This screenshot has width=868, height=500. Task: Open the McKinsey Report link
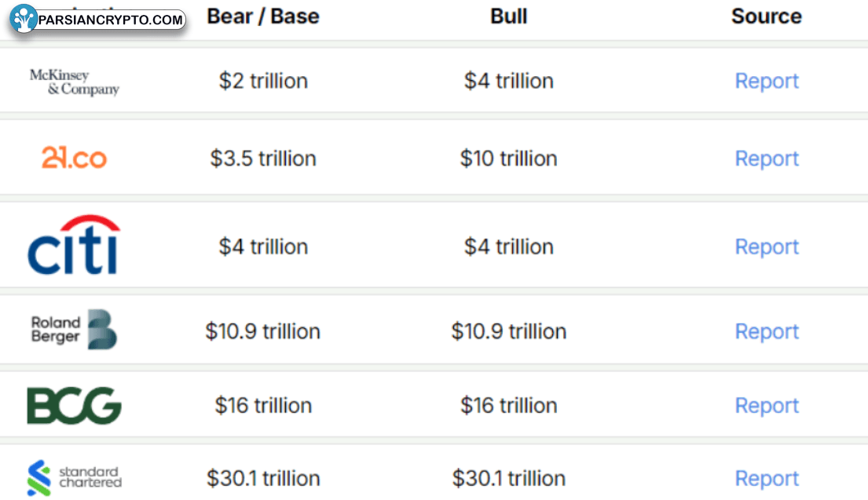tap(767, 82)
